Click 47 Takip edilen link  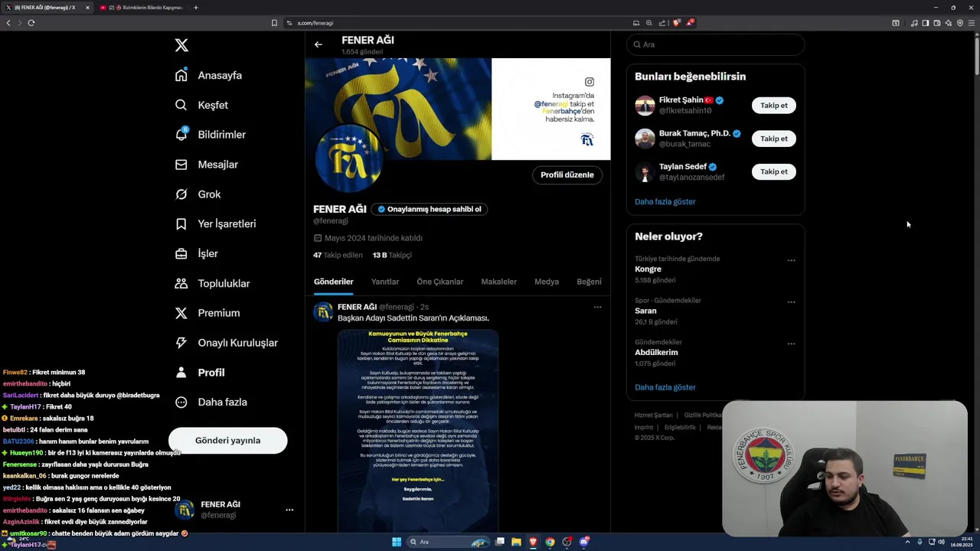[x=338, y=255]
